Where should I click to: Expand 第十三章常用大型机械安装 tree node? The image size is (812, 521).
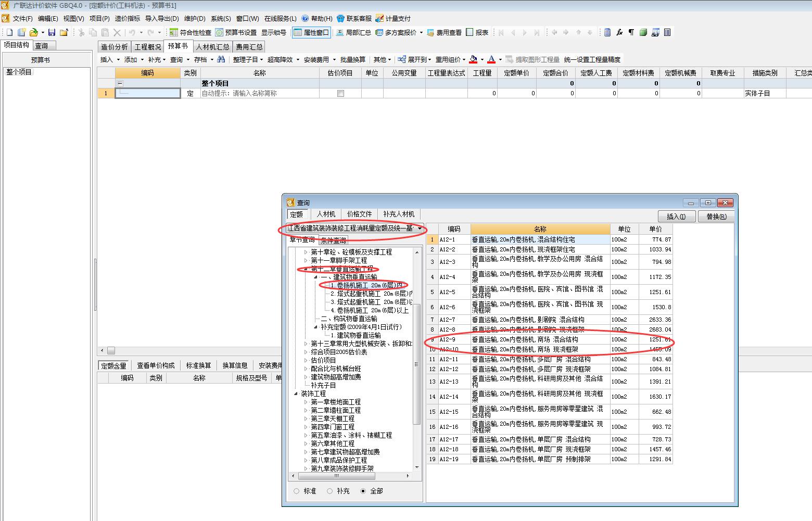(306, 344)
